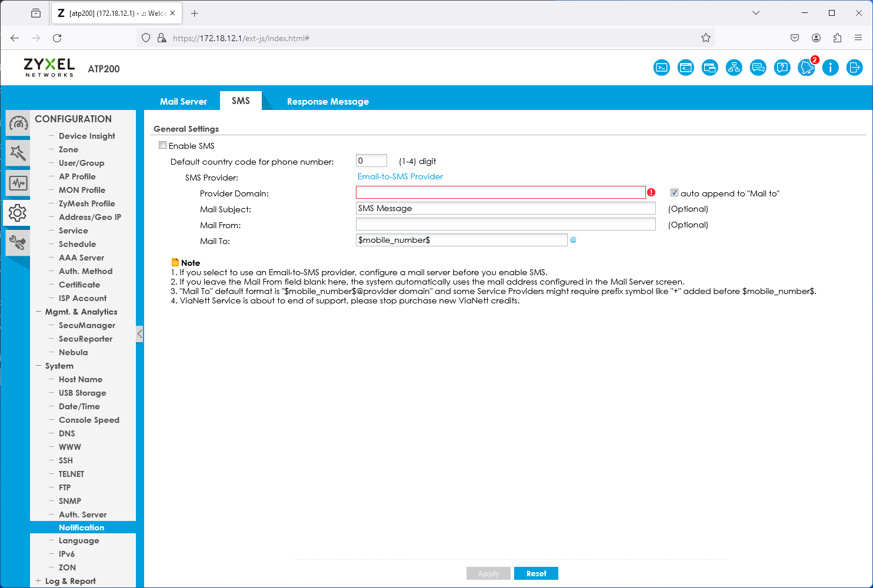The height and width of the screenshot is (588, 873).
Task: Click the Mail To field
Action: click(x=461, y=240)
